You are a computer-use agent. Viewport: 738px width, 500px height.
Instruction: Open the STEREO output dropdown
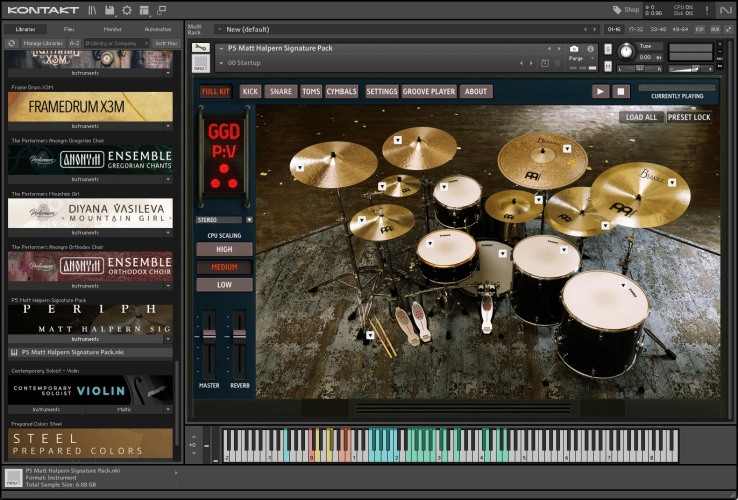[x=249, y=219]
